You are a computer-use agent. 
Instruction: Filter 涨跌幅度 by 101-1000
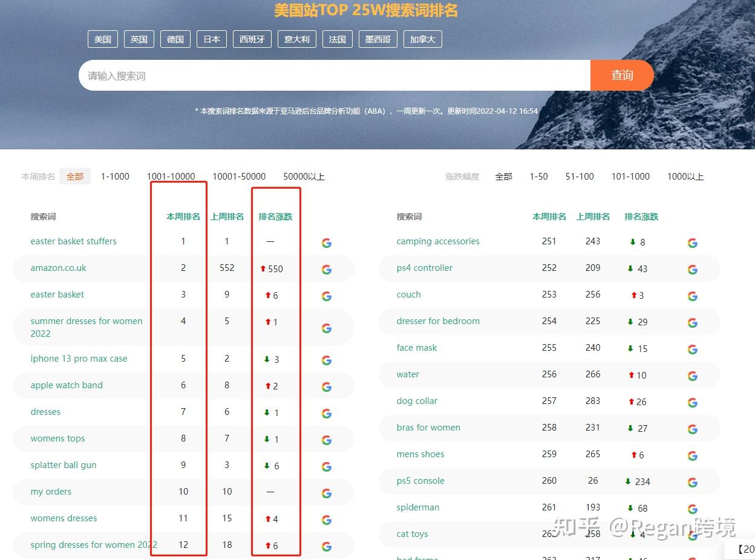pyautogui.click(x=630, y=177)
